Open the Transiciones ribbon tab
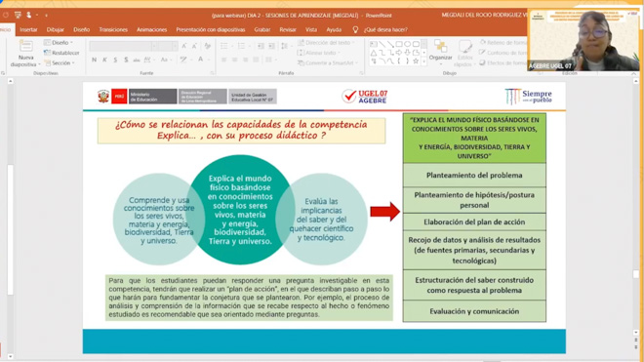644x362 pixels. click(113, 29)
